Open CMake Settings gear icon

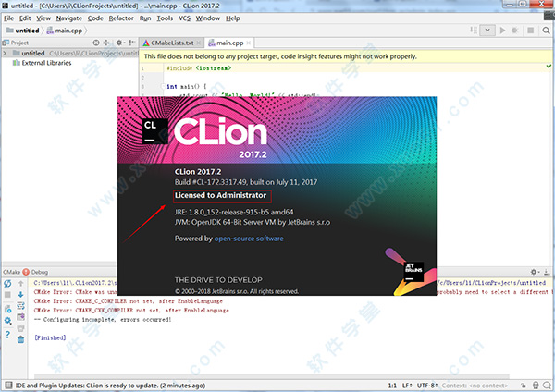click(7, 321)
